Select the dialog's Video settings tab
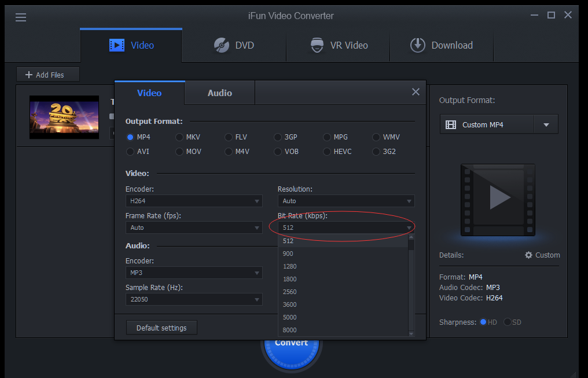The image size is (588, 378). tap(149, 93)
